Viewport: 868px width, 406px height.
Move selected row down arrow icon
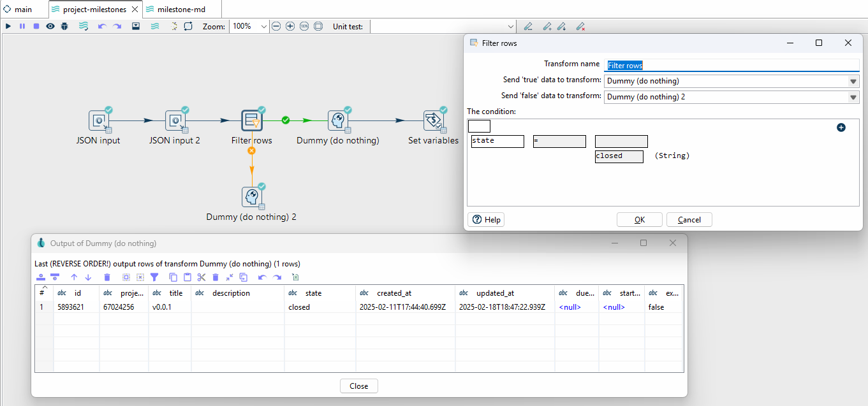89,277
